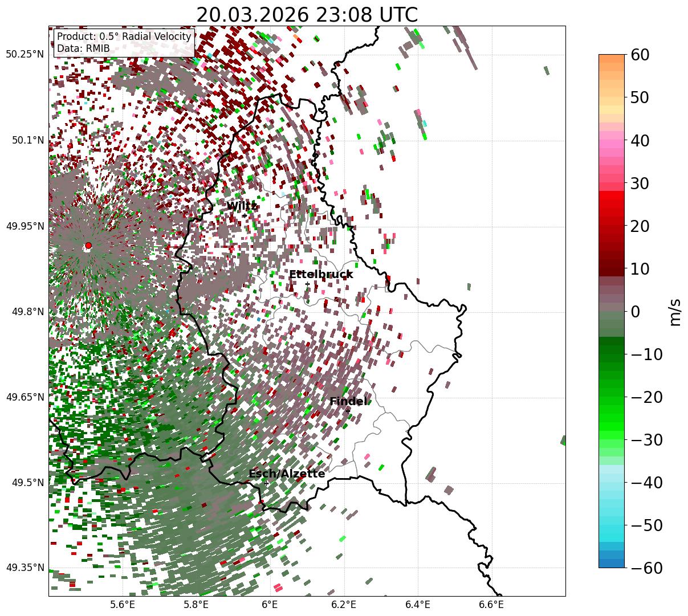
Task: Click the Wiltz city label
Action: tap(242, 206)
